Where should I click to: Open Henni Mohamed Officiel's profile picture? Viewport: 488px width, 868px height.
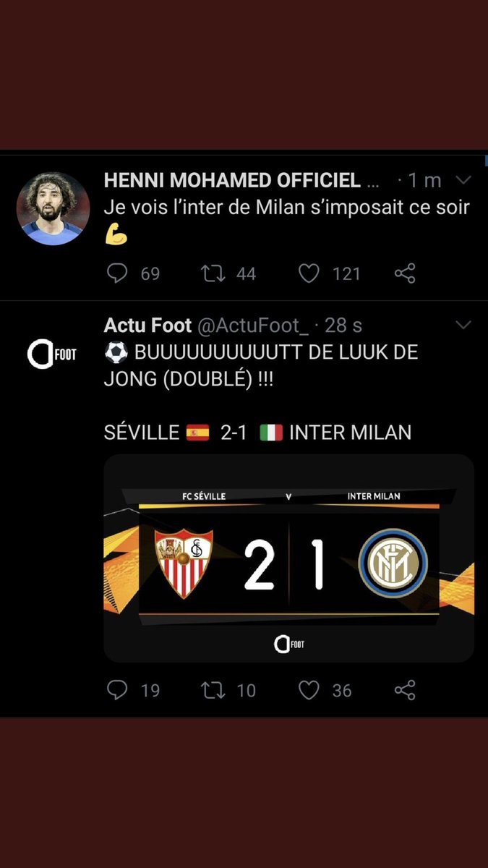pos(53,208)
